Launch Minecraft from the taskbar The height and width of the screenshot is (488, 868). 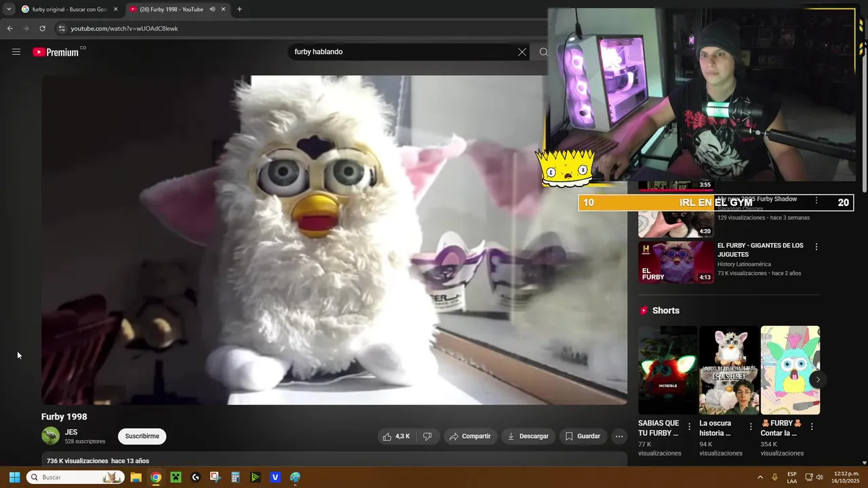176,477
